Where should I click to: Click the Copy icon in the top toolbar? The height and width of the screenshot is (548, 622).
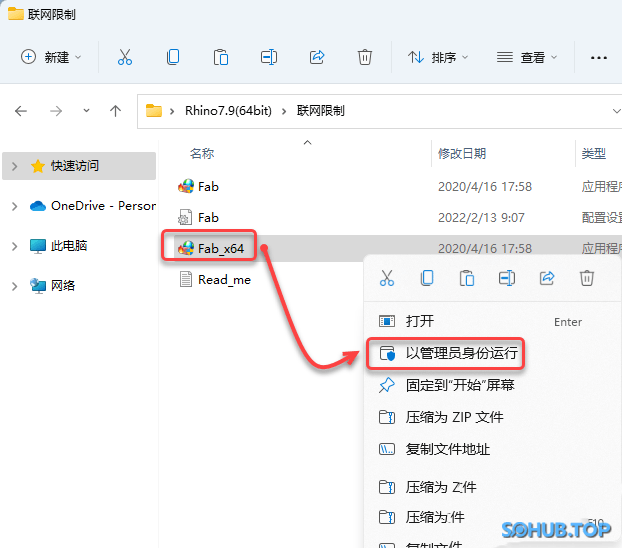[173, 57]
